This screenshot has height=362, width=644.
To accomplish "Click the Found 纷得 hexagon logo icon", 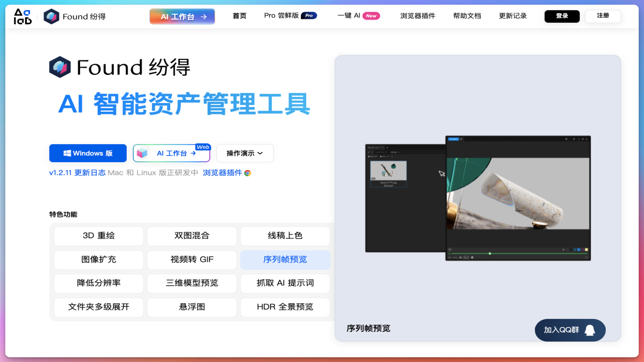I will (x=52, y=16).
